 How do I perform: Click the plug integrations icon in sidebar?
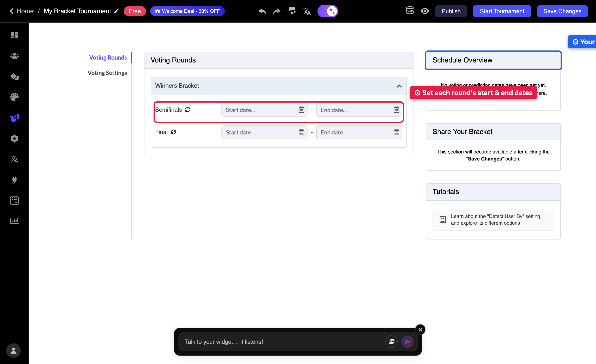tap(14, 180)
